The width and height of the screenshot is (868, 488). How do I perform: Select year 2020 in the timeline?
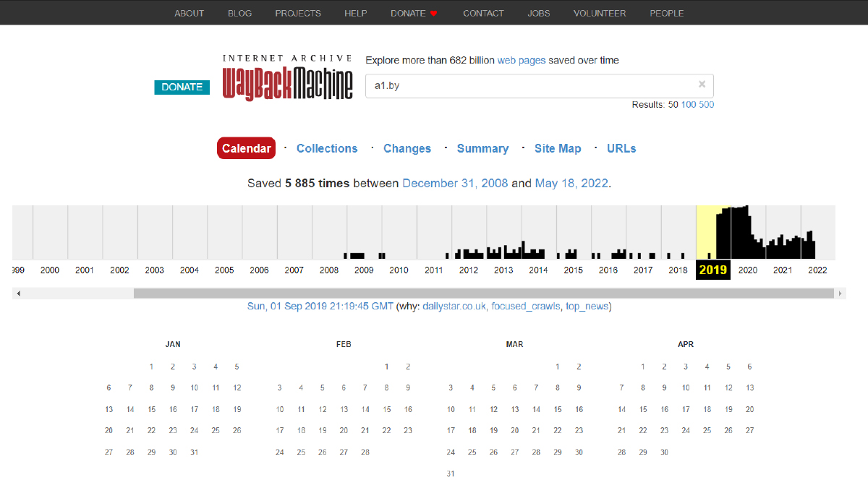(748, 270)
